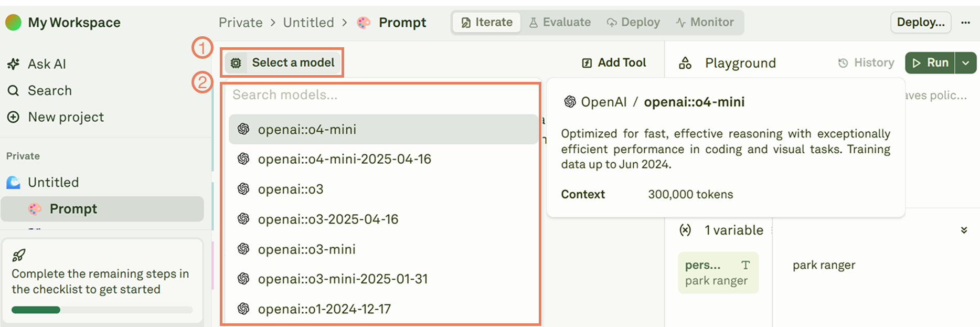
Task: Click the Ask AI sparkle icon
Action: point(14,64)
